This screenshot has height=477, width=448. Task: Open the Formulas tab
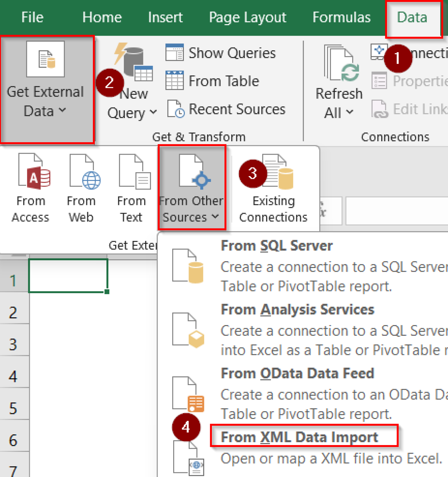click(x=341, y=17)
